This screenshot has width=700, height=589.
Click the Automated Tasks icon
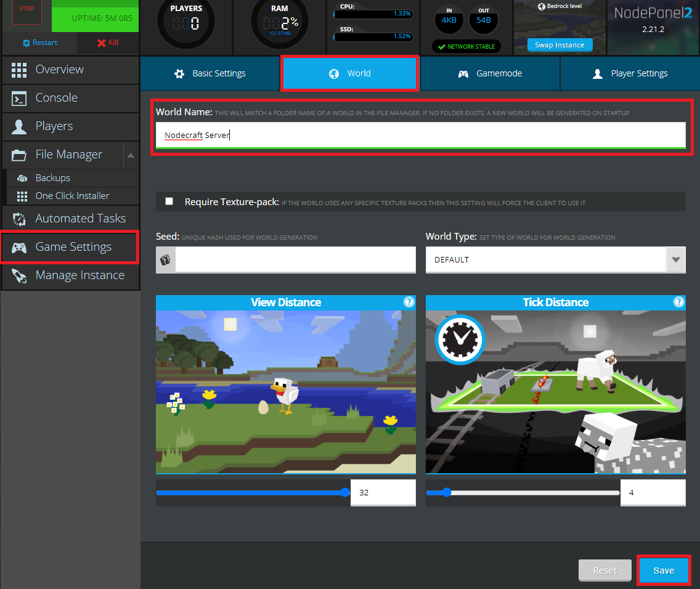click(19, 219)
